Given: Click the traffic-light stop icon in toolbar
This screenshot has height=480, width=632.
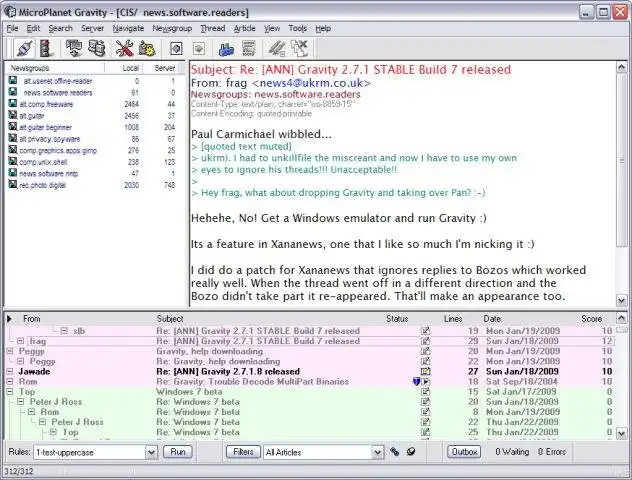Looking at the screenshot, I should [x=47, y=49].
